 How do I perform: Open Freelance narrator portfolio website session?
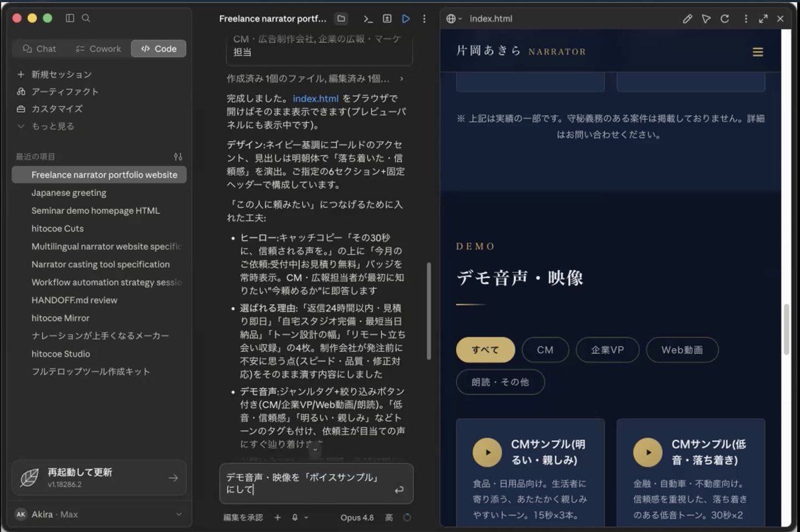tap(99, 175)
